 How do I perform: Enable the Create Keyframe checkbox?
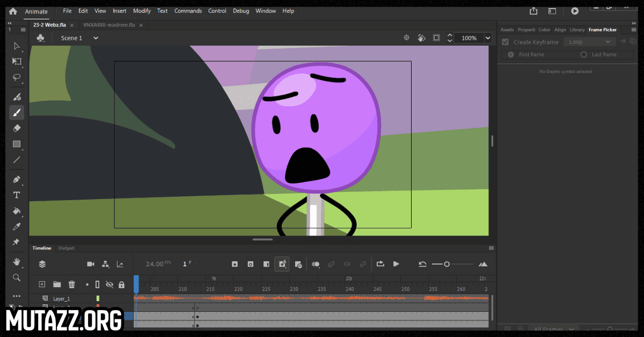pyautogui.click(x=505, y=42)
